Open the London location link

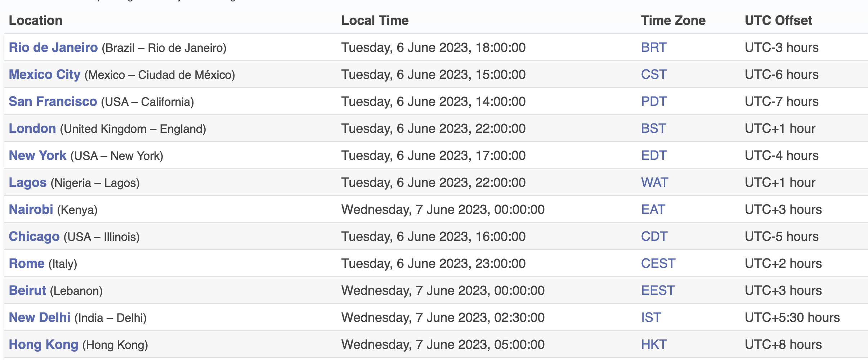click(x=32, y=129)
